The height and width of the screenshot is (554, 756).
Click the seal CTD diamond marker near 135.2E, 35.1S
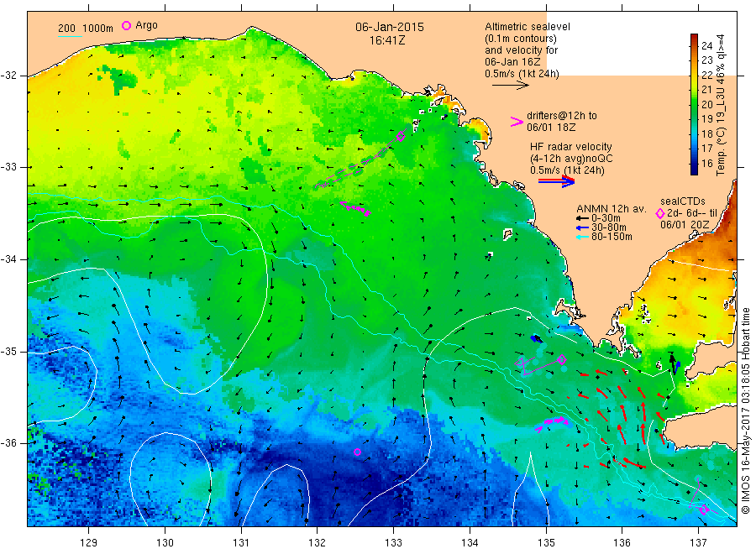pyautogui.click(x=562, y=359)
